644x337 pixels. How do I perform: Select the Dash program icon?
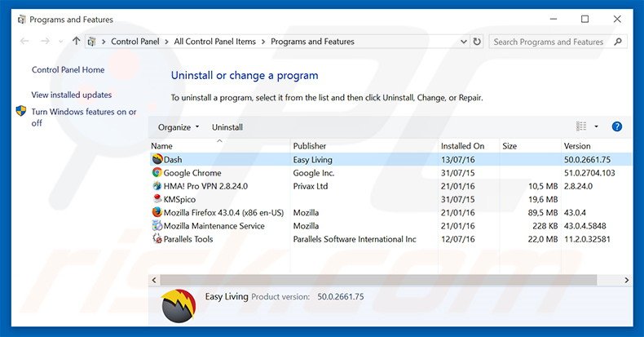[x=157, y=159]
